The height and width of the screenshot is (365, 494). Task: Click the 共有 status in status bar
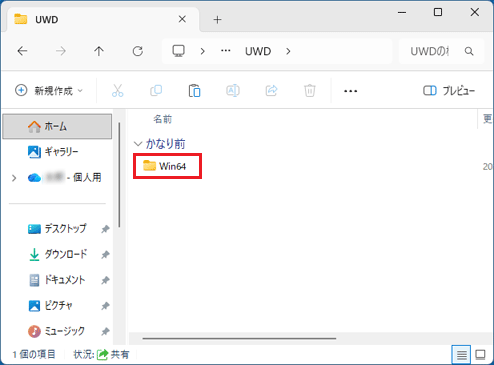113,354
